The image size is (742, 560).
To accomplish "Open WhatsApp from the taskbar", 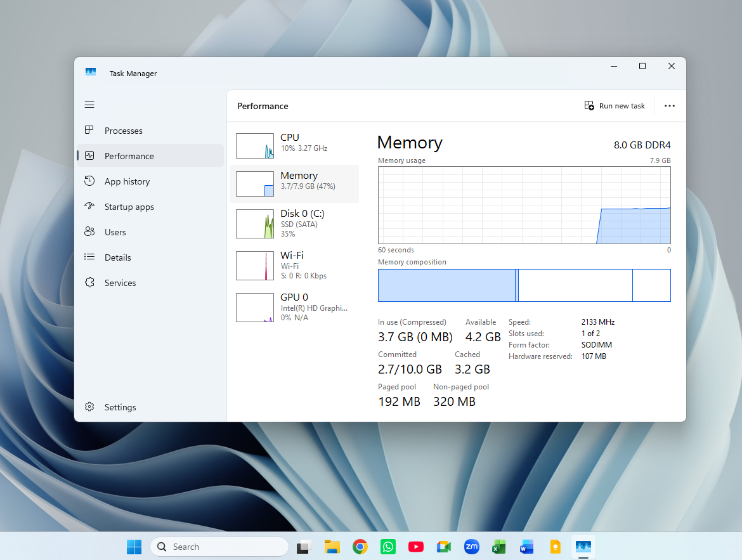I will point(388,547).
